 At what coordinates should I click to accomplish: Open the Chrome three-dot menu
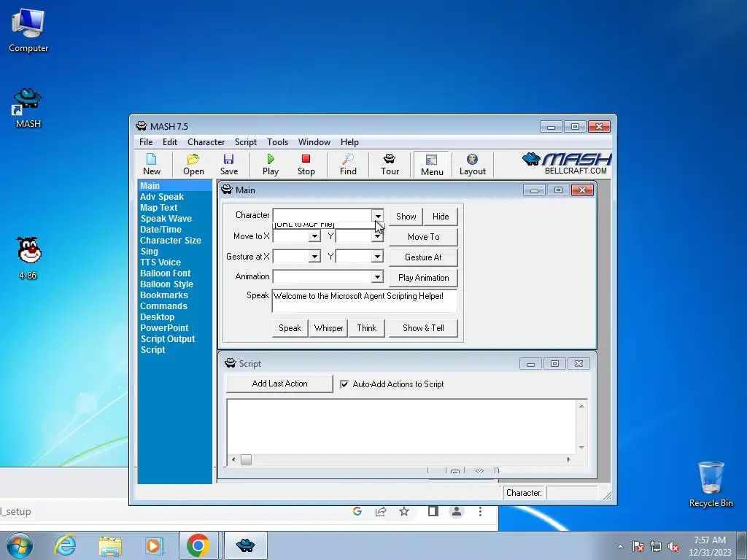tap(480, 511)
